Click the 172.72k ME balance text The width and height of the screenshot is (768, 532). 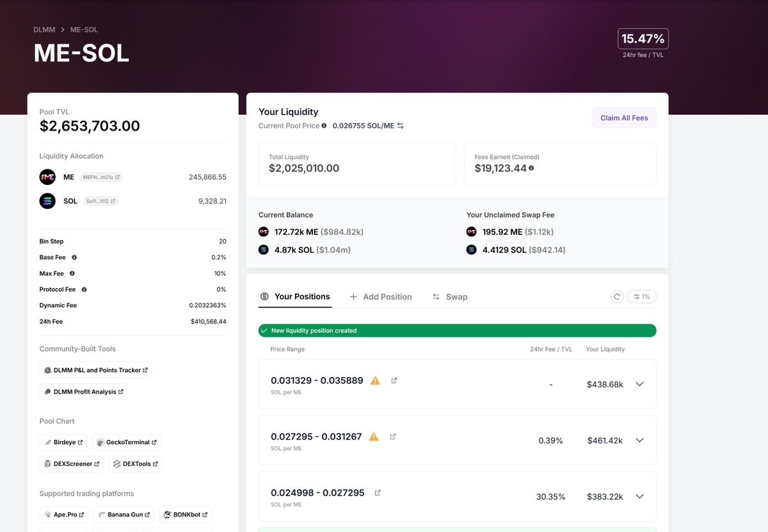point(296,232)
